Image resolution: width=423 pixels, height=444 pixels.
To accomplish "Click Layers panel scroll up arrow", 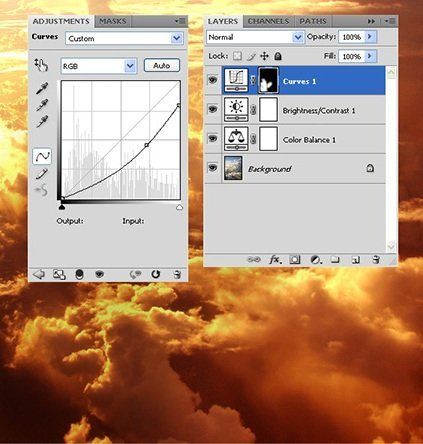I will pyautogui.click(x=391, y=72).
